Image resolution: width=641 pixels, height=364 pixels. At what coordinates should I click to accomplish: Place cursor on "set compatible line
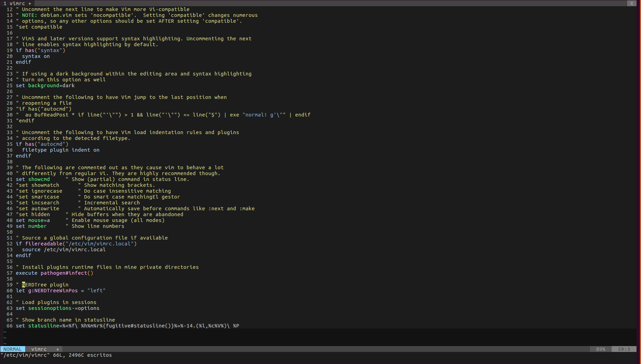click(39, 27)
